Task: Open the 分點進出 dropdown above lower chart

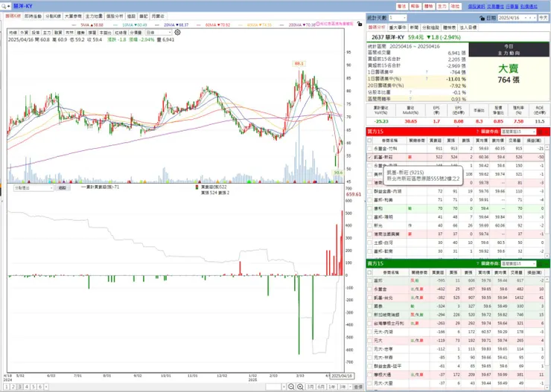Action: [x=33, y=187]
